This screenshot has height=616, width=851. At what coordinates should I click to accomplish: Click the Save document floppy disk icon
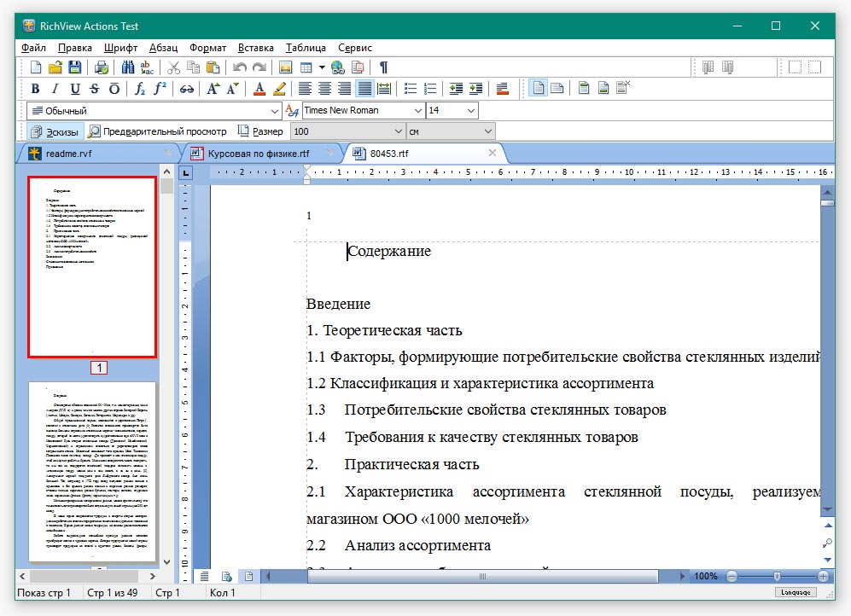pos(75,67)
